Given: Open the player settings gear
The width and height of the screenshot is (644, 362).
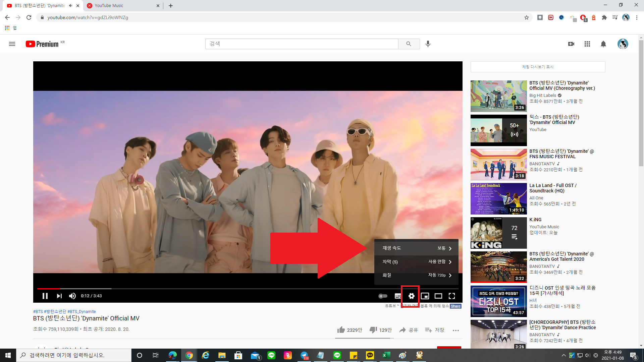Looking at the screenshot, I should point(411,296).
